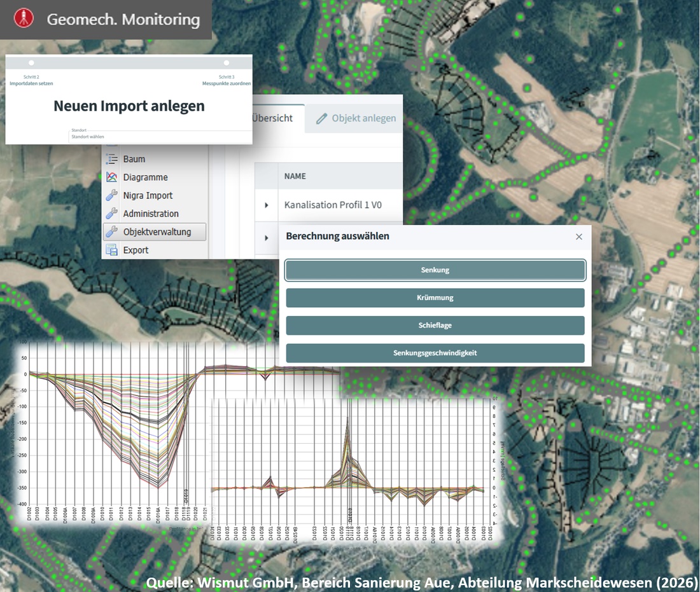Click the Export icon in sidebar
The width and height of the screenshot is (700, 592).
[112, 250]
